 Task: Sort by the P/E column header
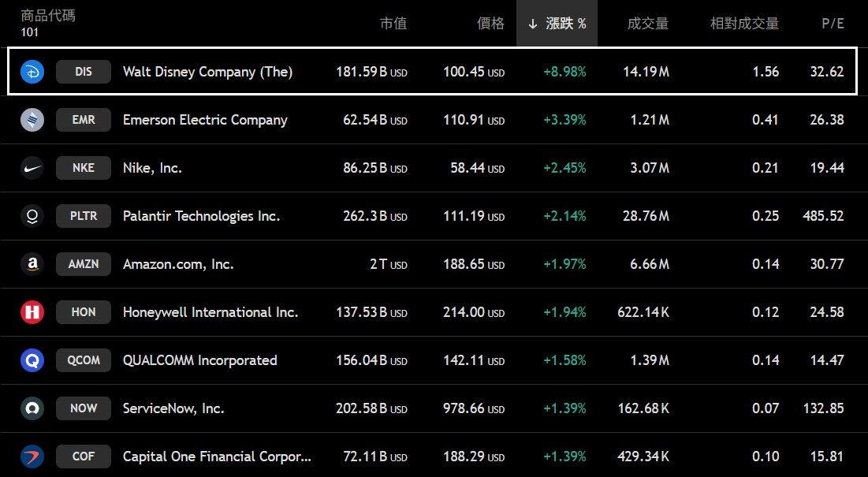click(833, 24)
